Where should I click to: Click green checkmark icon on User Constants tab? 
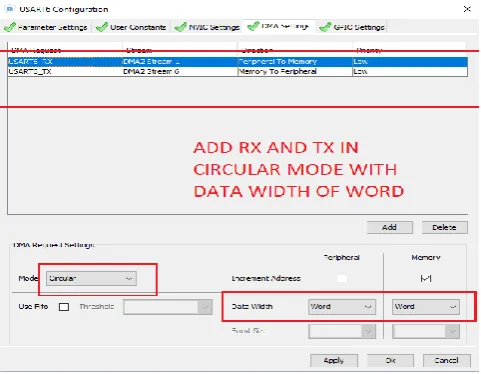(101, 27)
